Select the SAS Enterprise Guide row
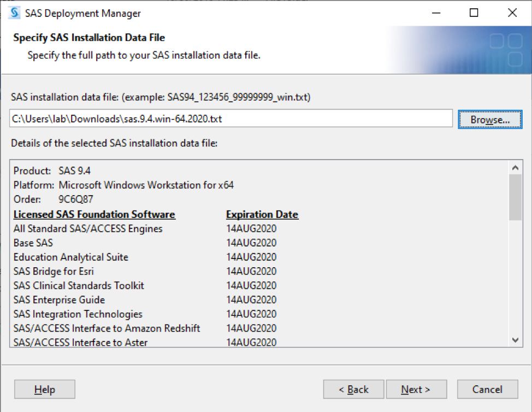Viewport: 532px width, 412px height. coord(145,299)
